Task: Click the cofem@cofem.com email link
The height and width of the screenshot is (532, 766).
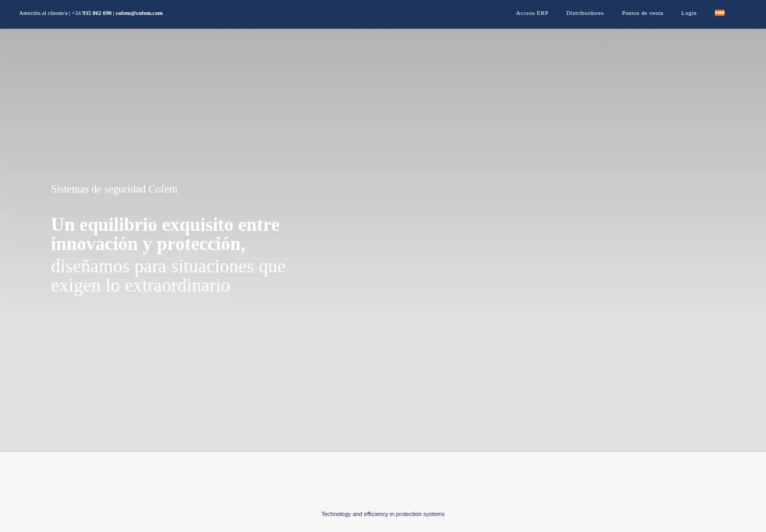Action: (139, 13)
